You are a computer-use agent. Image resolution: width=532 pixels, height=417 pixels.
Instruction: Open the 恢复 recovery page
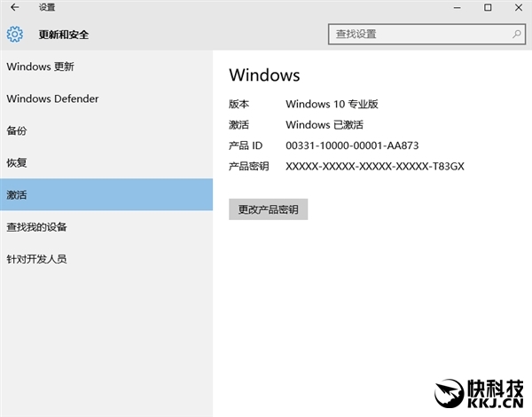point(17,162)
